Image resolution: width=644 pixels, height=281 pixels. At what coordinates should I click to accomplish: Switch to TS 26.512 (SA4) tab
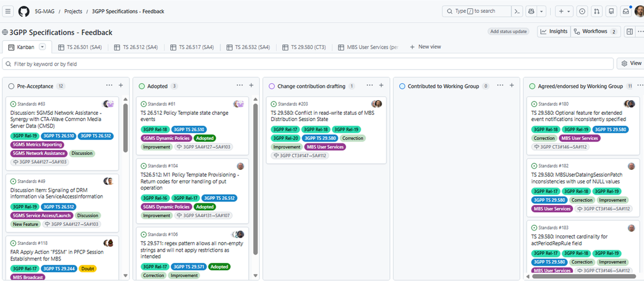136,47
